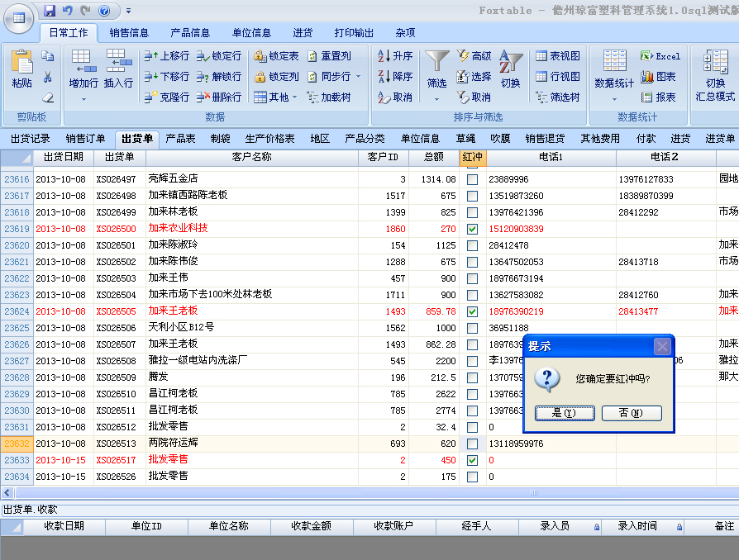Click 客户名称 column header
739x560 pixels.
(251, 157)
